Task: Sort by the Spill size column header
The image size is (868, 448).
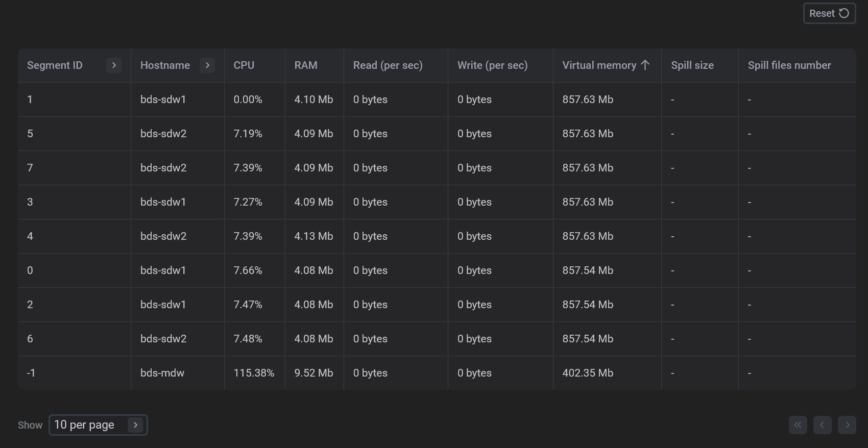Action: tap(692, 65)
